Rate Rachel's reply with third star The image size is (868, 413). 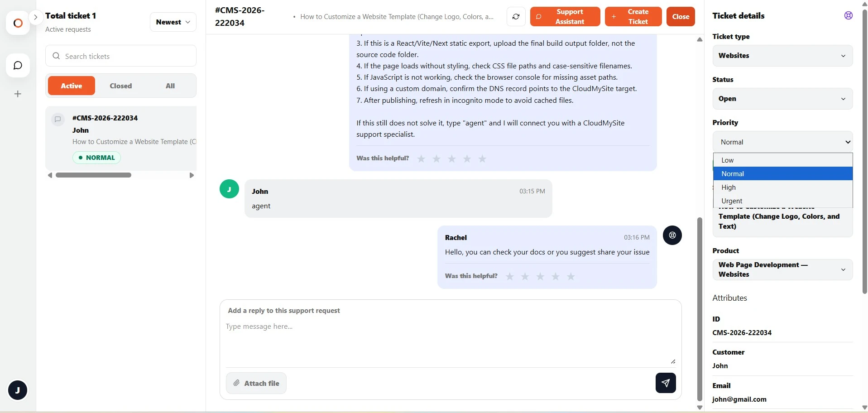tap(540, 277)
